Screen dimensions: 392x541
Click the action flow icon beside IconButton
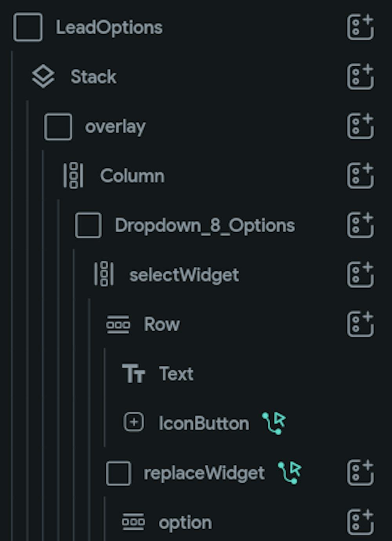[x=274, y=423]
